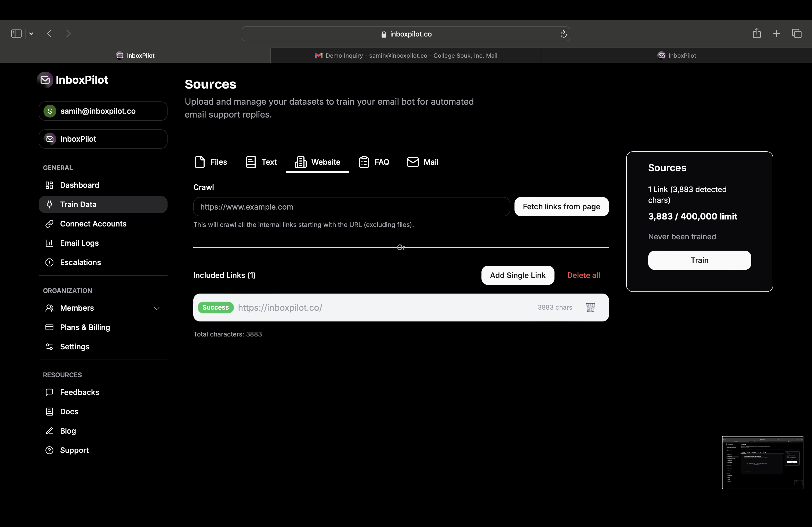Click the trash icon for inboxpilot.co link
The width and height of the screenshot is (812, 527).
coord(590,308)
